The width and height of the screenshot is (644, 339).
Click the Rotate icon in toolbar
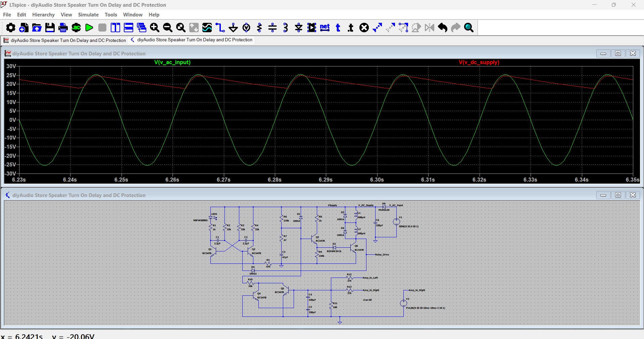[416, 28]
